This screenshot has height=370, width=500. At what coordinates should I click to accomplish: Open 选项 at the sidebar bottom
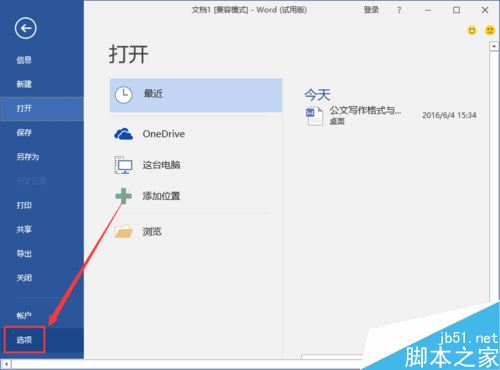point(24,340)
